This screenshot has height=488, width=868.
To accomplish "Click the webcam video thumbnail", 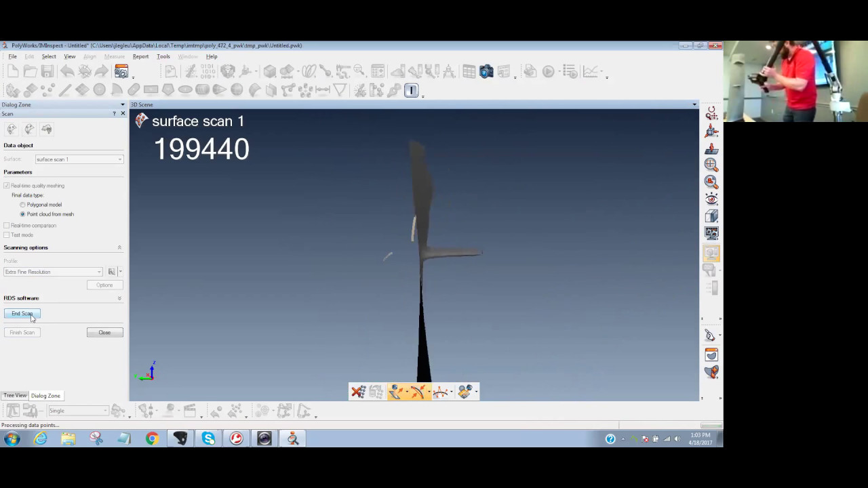I will [x=795, y=81].
